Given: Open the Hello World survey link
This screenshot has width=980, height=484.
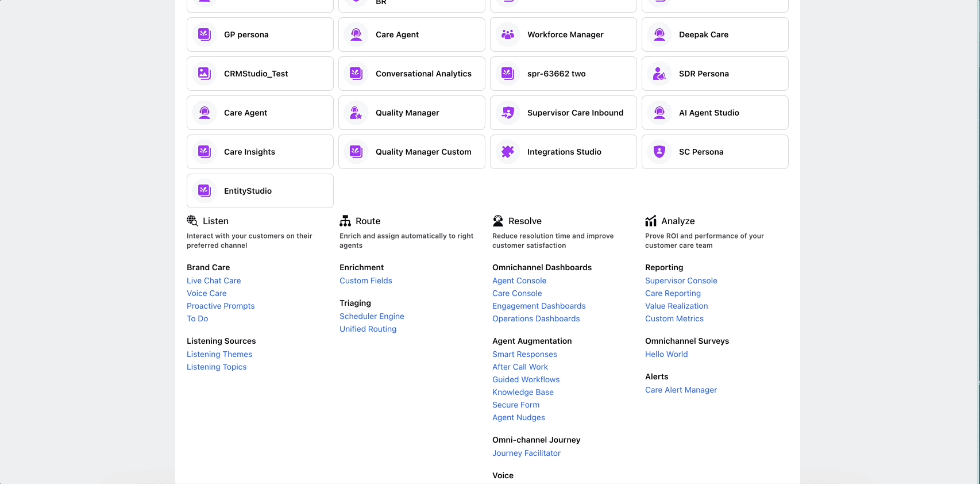Looking at the screenshot, I should tap(666, 354).
